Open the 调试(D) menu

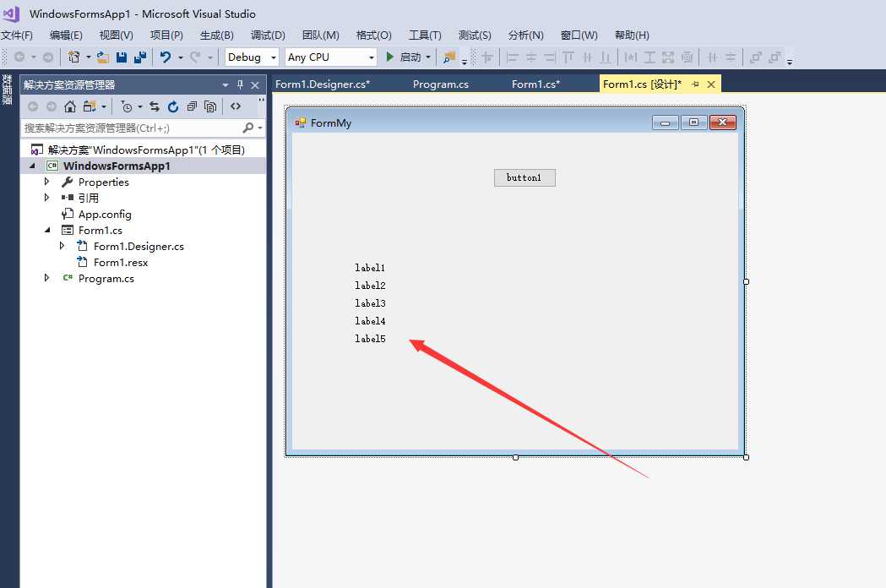(x=268, y=35)
